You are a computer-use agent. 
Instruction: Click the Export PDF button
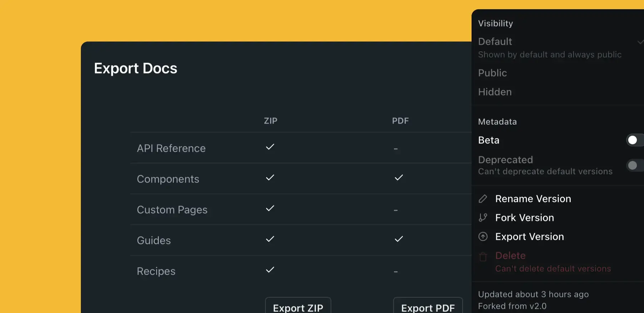(428, 308)
